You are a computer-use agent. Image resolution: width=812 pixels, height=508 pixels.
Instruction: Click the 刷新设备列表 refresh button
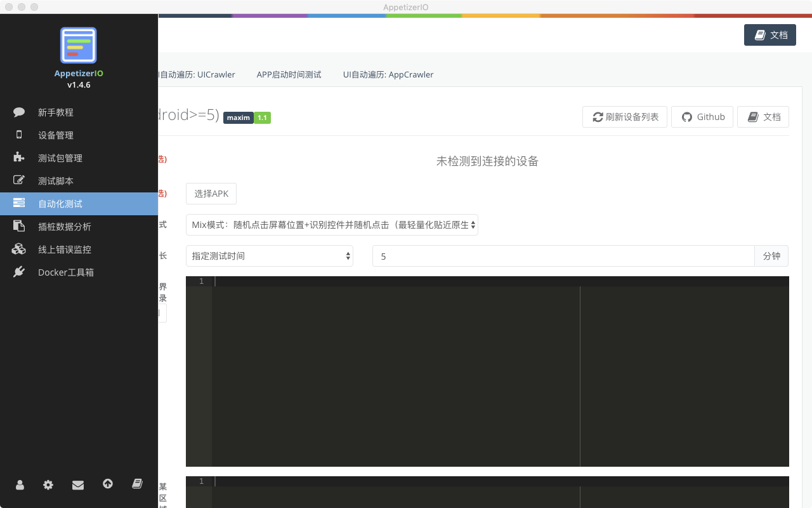pos(624,117)
